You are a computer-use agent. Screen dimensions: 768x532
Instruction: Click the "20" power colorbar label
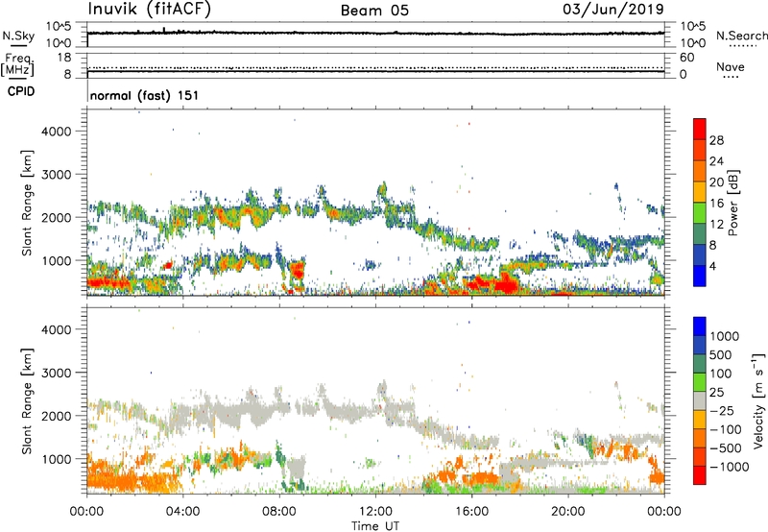[x=716, y=182]
